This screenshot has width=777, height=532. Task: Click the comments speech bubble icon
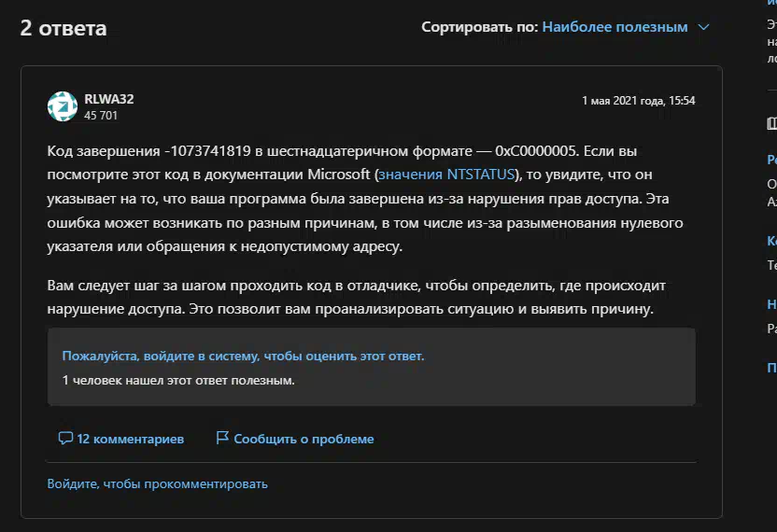pos(65,438)
